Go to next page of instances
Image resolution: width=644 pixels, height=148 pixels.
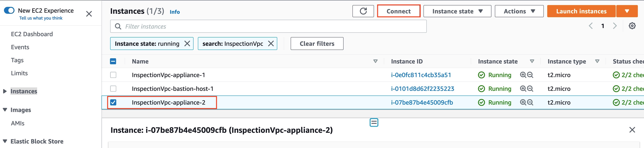click(615, 26)
